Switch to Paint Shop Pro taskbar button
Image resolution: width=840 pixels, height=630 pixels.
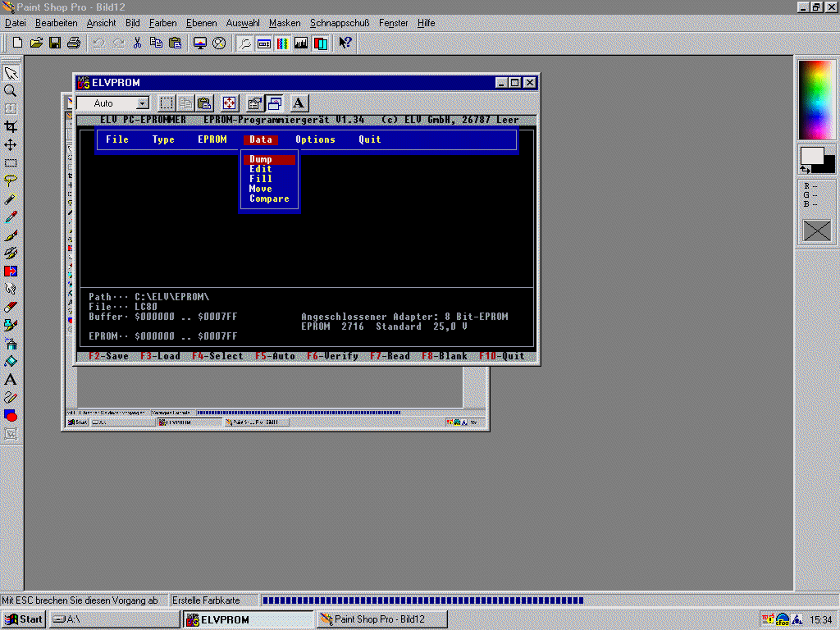coord(381,619)
